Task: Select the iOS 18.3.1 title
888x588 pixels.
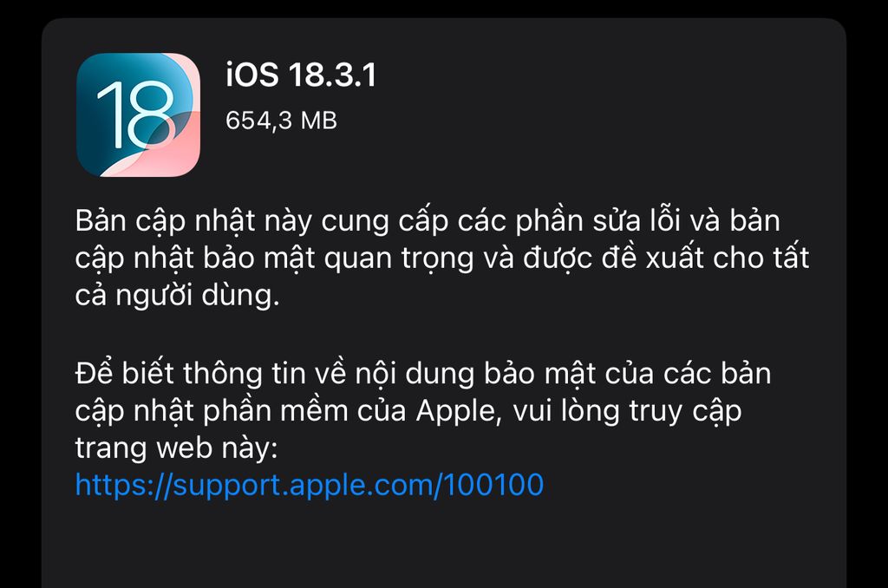Action: click(x=301, y=75)
